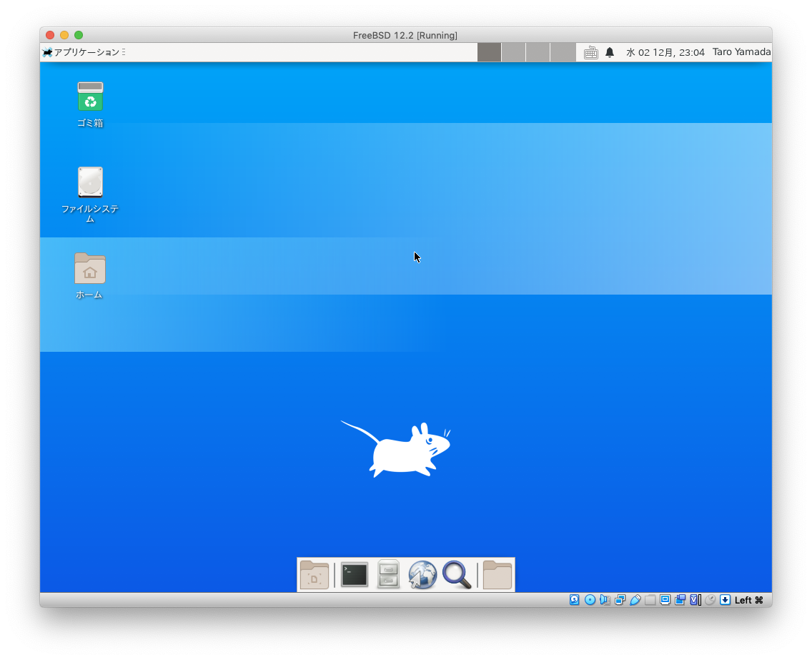Click the VirtualBox USB devices icon
This screenshot has height=660, width=812.
635,600
